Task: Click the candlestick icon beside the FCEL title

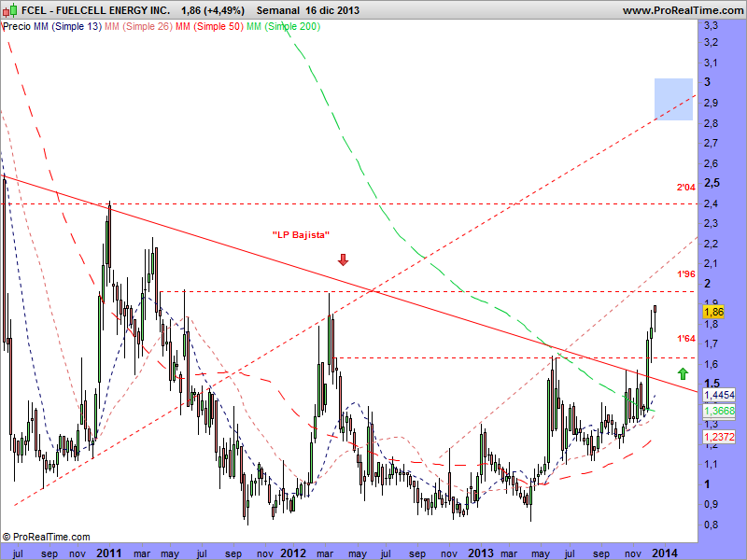Action: [x=9, y=9]
